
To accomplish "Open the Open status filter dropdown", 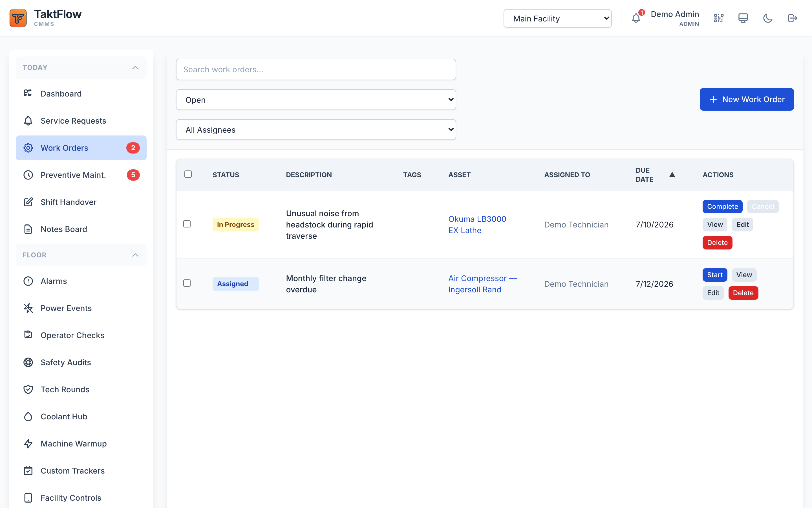I will pyautogui.click(x=316, y=100).
